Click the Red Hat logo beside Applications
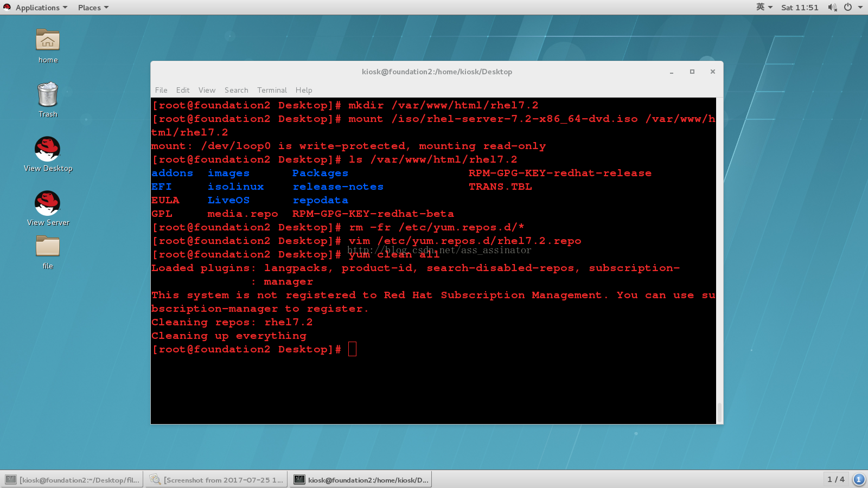The width and height of the screenshot is (868, 488). (7, 8)
